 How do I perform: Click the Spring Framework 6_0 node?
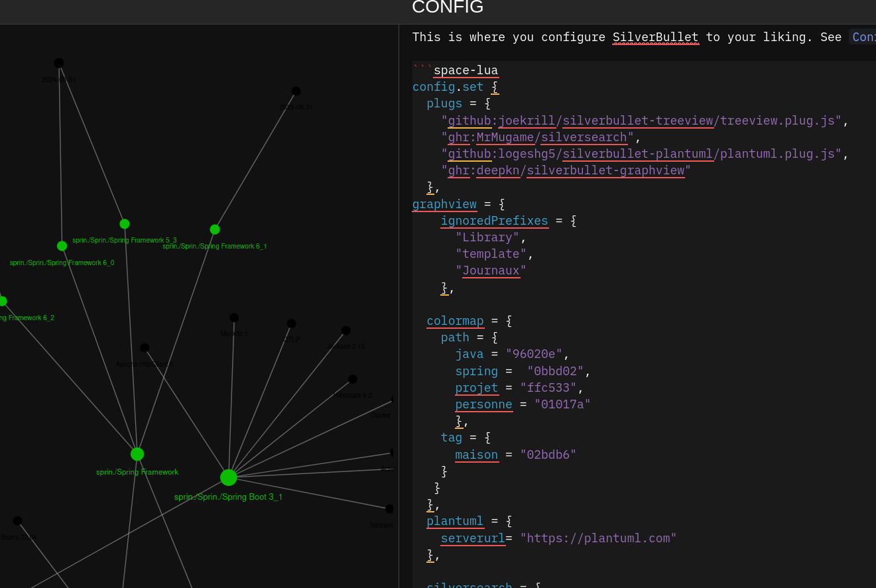[62, 246]
